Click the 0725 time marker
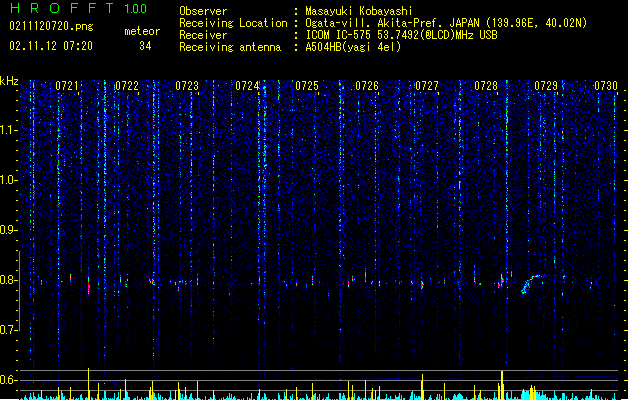This screenshot has width=629, height=400. 307,86
